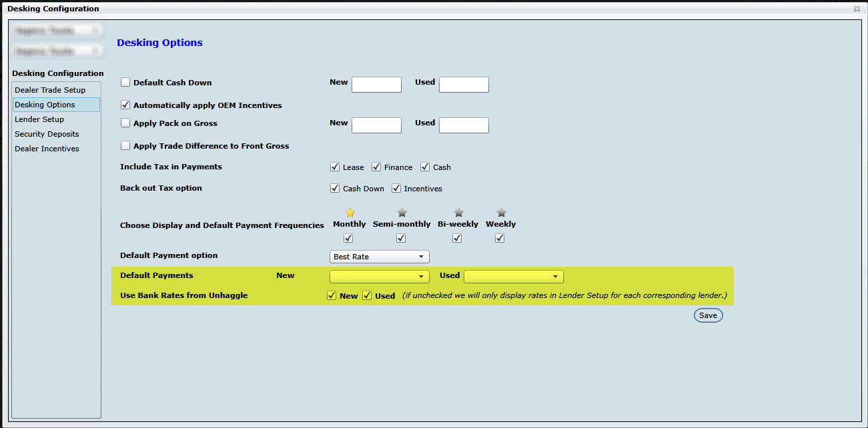The image size is (868, 428).
Task: Toggle Apply Trade Difference to Front Gross
Action: point(125,146)
